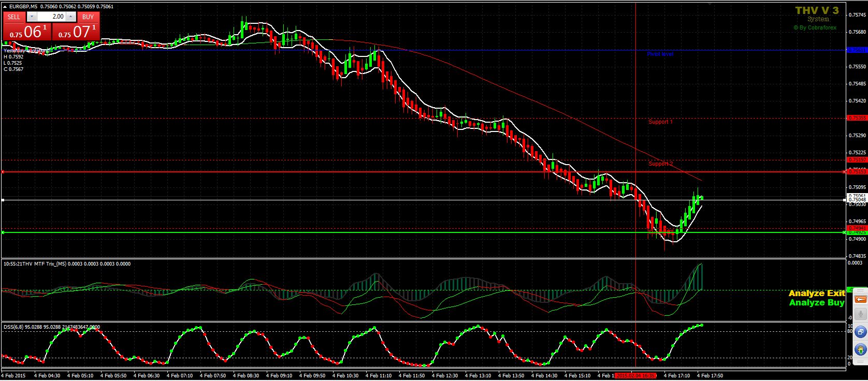This screenshot has width=868, height=381.
Task: Click the grayed microphone icon
Action: point(860,314)
